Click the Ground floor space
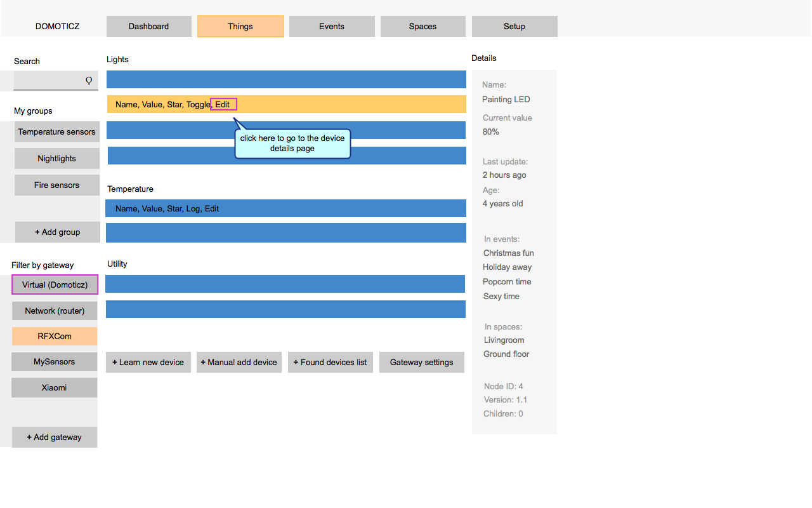Viewport: 812px width, 508px height. tap(506, 354)
